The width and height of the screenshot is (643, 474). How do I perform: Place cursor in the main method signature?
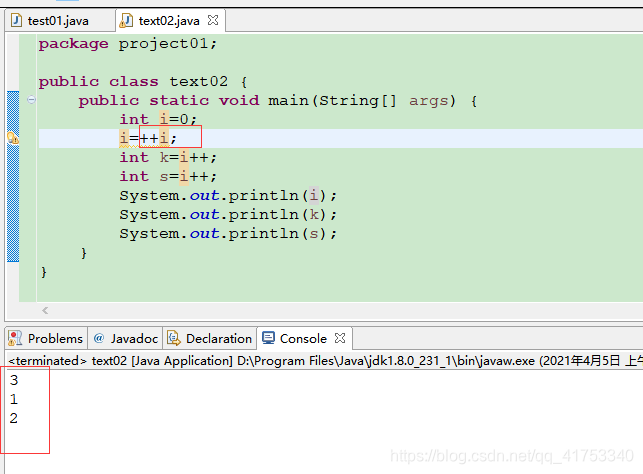click(x=278, y=100)
